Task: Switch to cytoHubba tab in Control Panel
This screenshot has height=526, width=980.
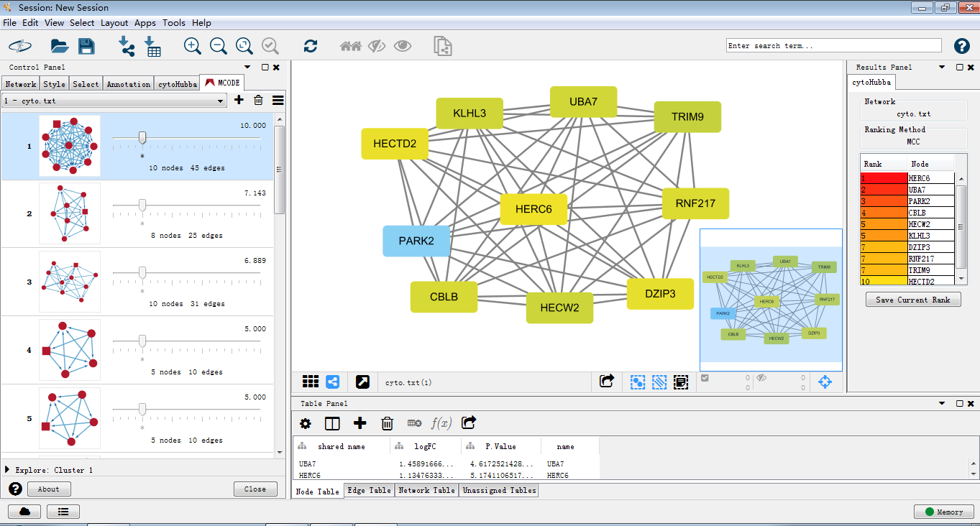Action: point(178,84)
